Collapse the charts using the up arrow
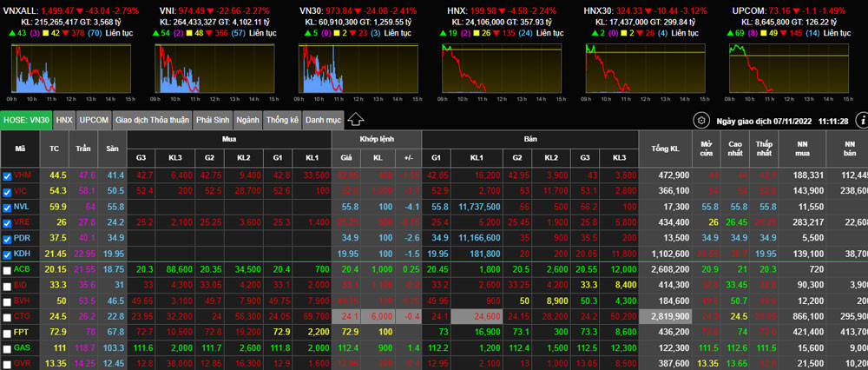This screenshot has width=868, height=370. pyautogui.click(x=355, y=120)
